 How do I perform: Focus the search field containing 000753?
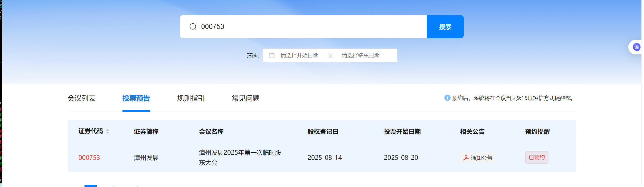(303, 27)
